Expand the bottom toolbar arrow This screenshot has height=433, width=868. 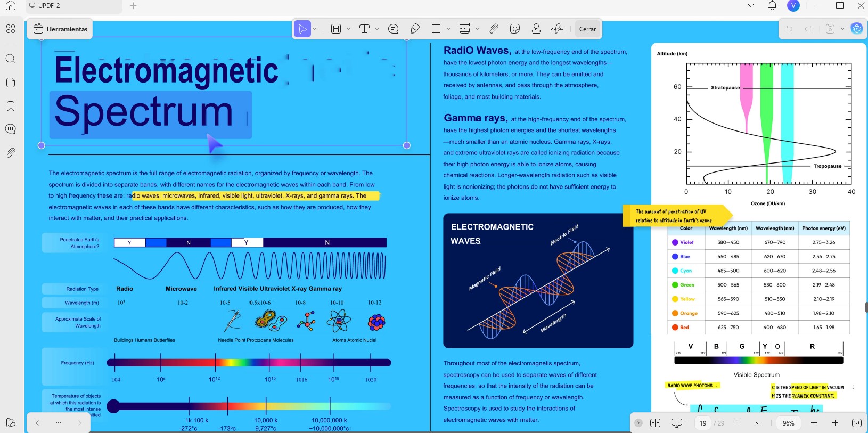[x=638, y=423]
